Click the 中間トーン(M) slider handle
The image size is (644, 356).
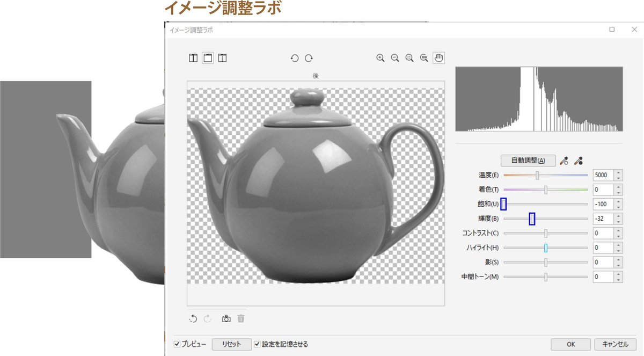pyautogui.click(x=546, y=277)
